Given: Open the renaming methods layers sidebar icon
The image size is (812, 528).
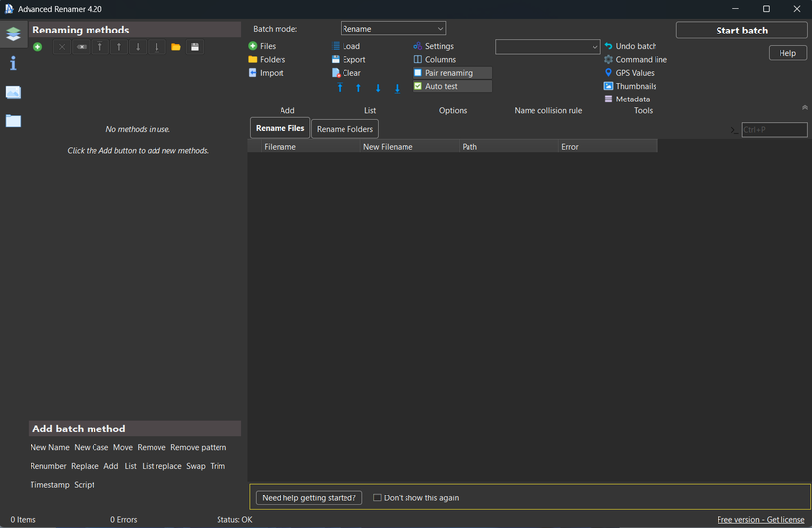Looking at the screenshot, I should coord(13,33).
